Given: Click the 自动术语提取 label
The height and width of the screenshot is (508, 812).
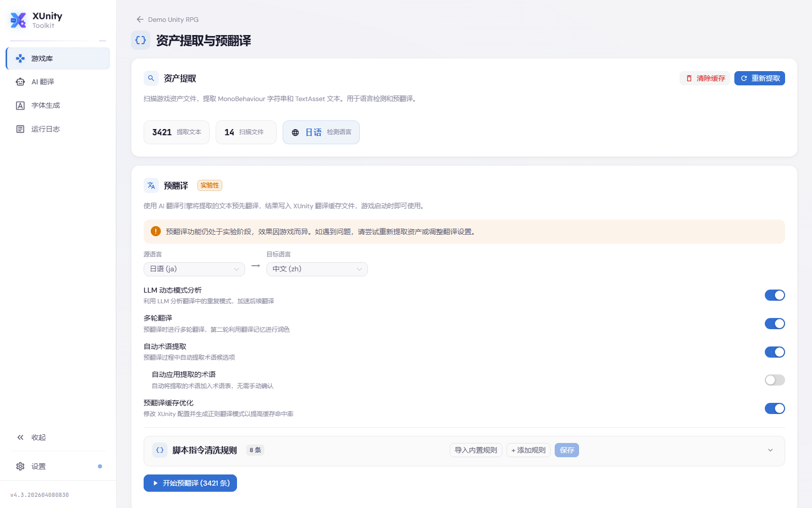Looking at the screenshot, I should [165, 346].
